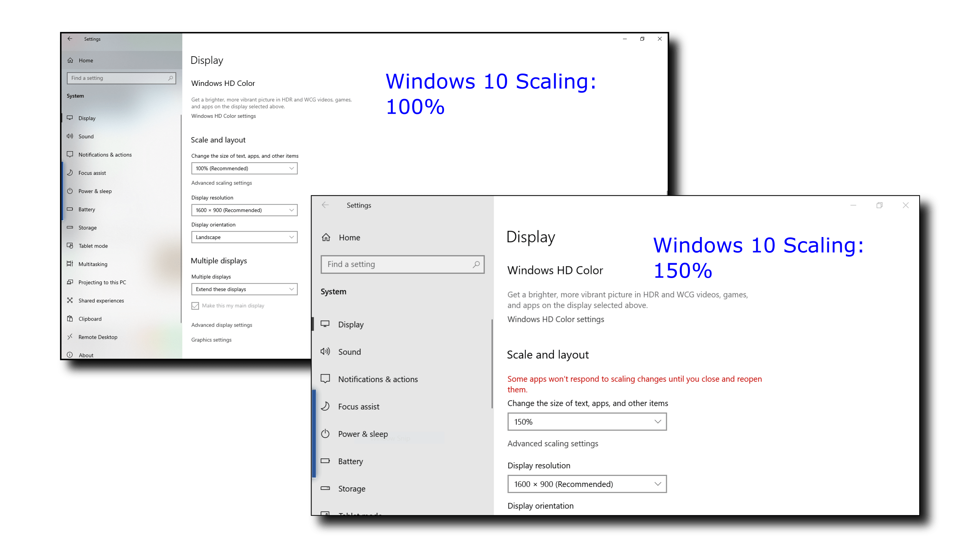The height and width of the screenshot is (547, 980).
Task: Click sidebar scrollbar in 150% Settings window
Action: pos(492,364)
